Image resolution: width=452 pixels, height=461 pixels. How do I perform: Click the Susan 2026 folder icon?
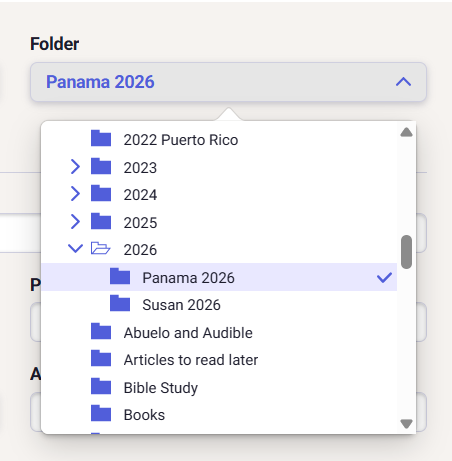[x=120, y=303]
